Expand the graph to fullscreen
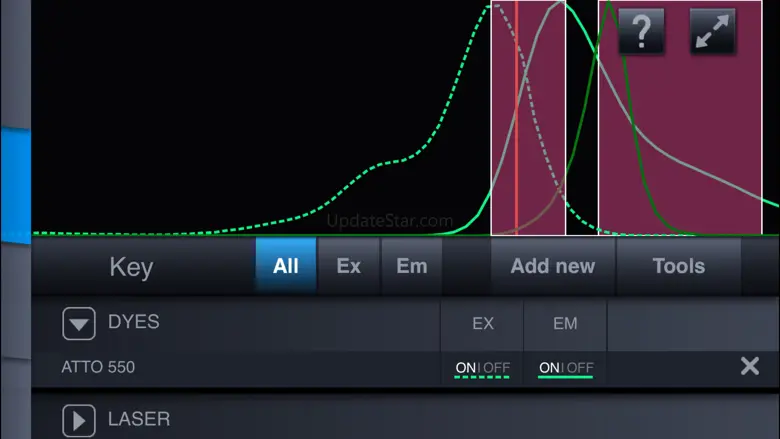Screen dimensions: 780x439 pos(712,31)
